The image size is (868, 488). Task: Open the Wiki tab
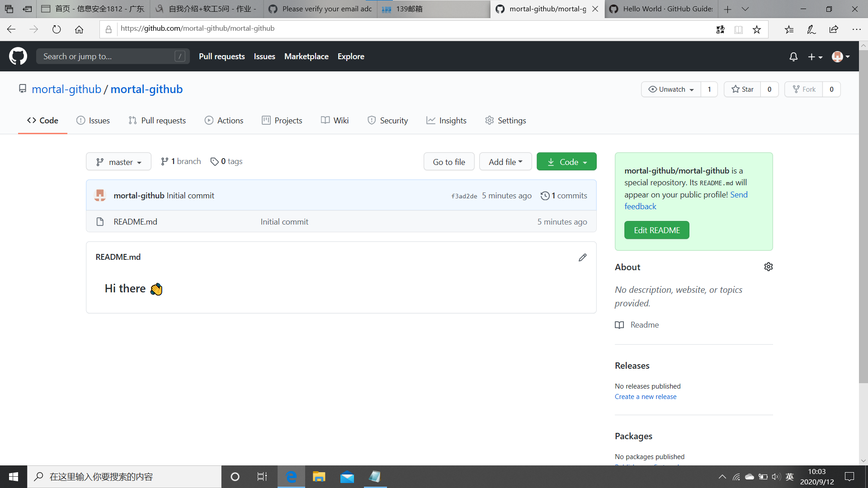pyautogui.click(x=335, y=121)
